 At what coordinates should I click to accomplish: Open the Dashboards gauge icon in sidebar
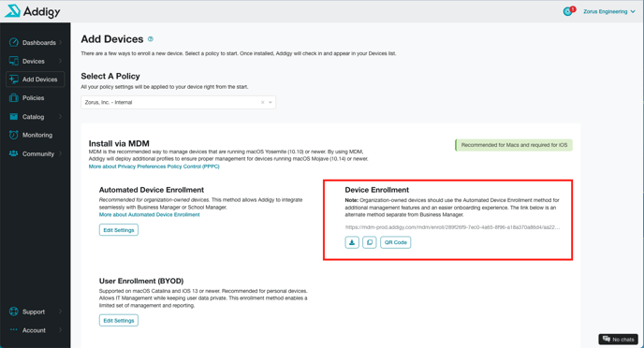point(13,42)
